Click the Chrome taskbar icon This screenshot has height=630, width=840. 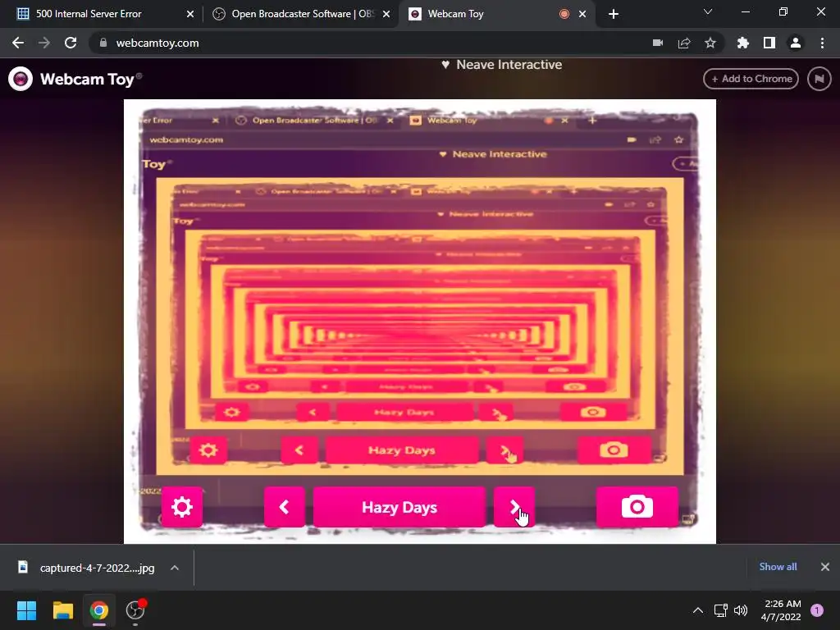click(99, 610)
